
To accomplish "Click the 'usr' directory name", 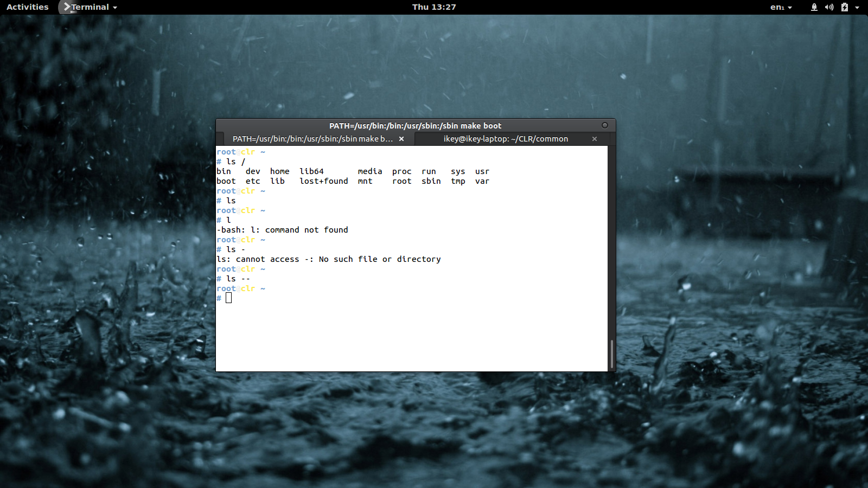I will tap(482, 171).
